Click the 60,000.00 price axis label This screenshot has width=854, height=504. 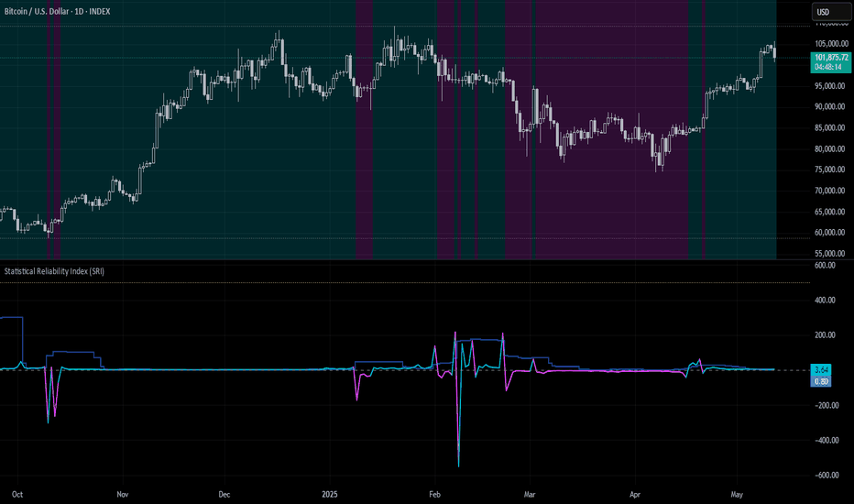tap(830, 232)
